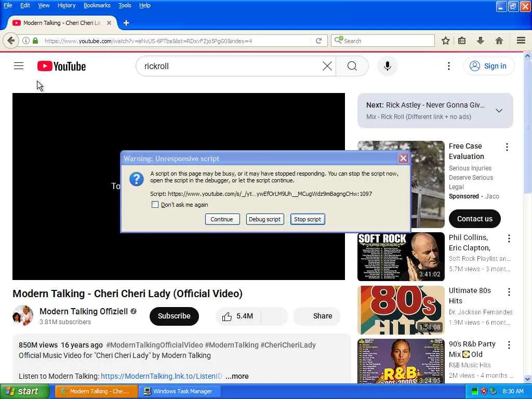Viewport: 532px width, 399px height.
Task: Click the Stop script button
Action: (x=308, y=219)
